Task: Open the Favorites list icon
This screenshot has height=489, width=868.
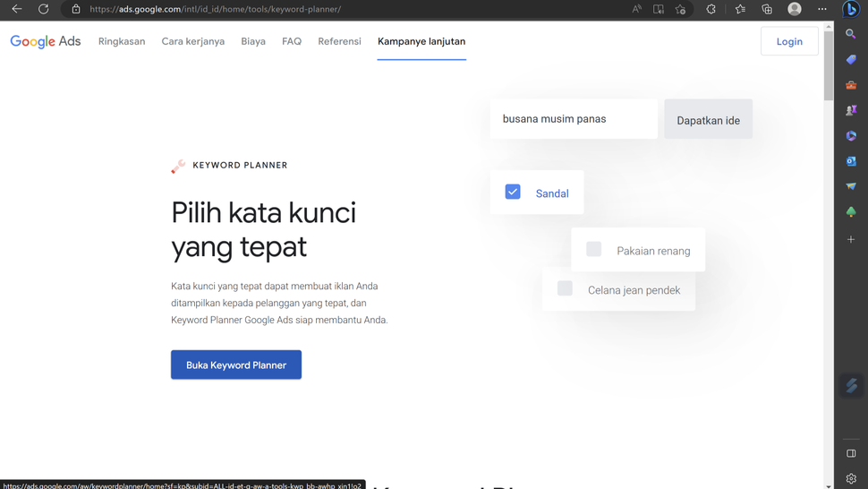Action: pyautogui.click(x=740, y=9)
